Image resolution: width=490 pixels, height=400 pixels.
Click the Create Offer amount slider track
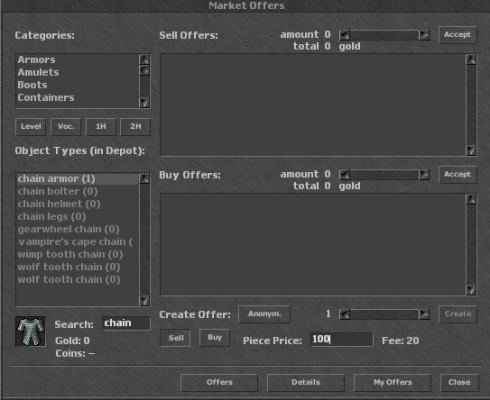384,314
